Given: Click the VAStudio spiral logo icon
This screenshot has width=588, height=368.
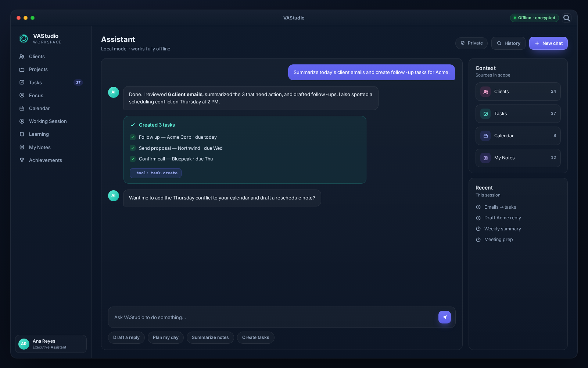Looking at the screenshot, I should [24, 39].
